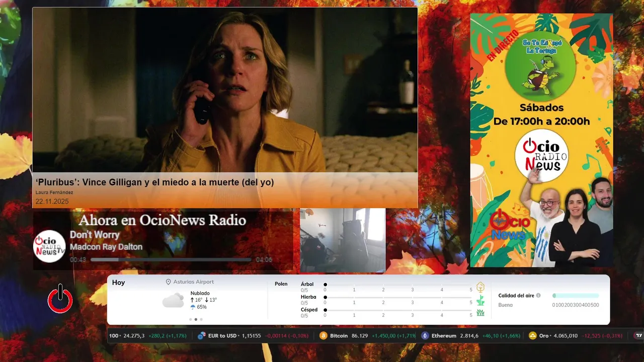Screen dimensions: 644x362
Task: Click the 65% rain probability value
Action: [x=202, y=307]
